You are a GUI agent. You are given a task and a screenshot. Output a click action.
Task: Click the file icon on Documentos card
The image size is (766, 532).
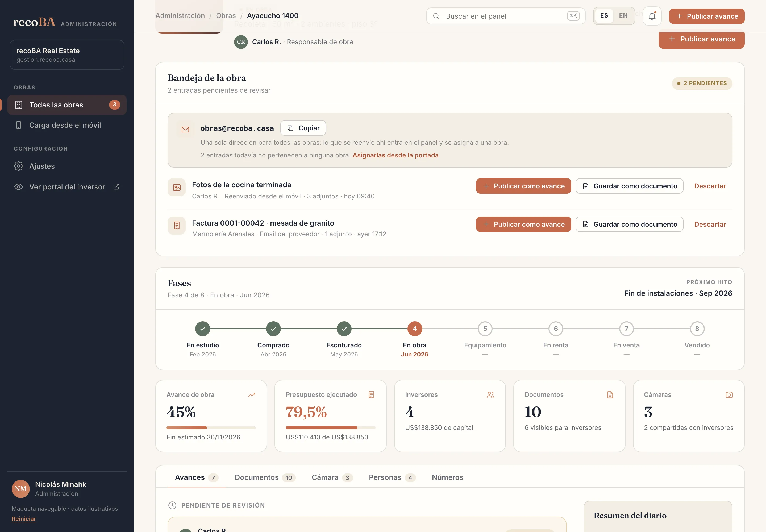coord(610,395)
